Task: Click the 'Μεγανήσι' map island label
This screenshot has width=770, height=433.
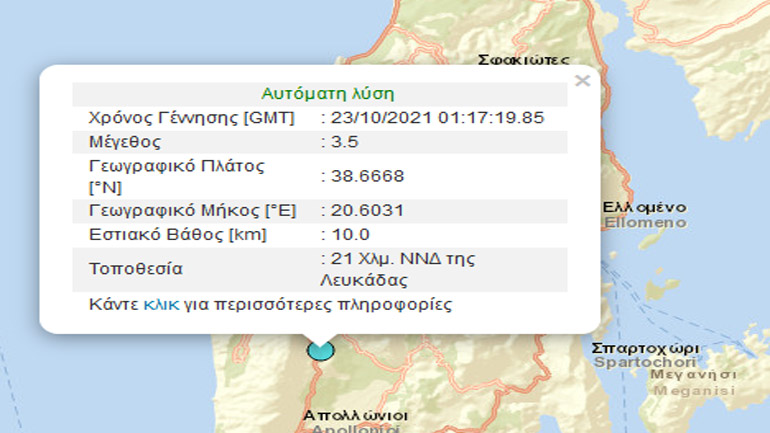Action: click(x=693, y=375)
